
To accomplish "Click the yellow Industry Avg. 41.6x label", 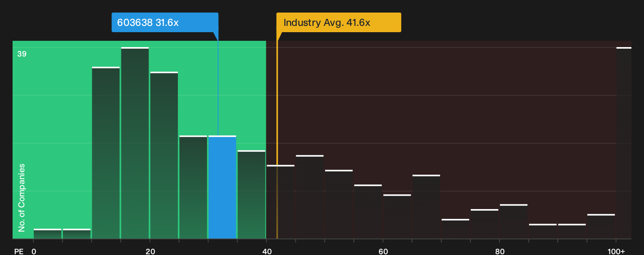I will click(x=338, y=22).
